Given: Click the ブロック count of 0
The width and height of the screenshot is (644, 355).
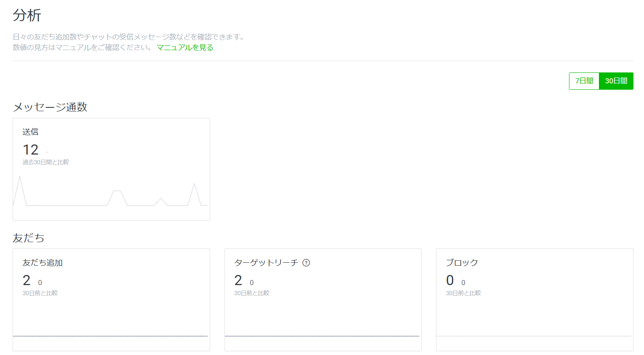Looking at the screenshot, I should 450,280.
